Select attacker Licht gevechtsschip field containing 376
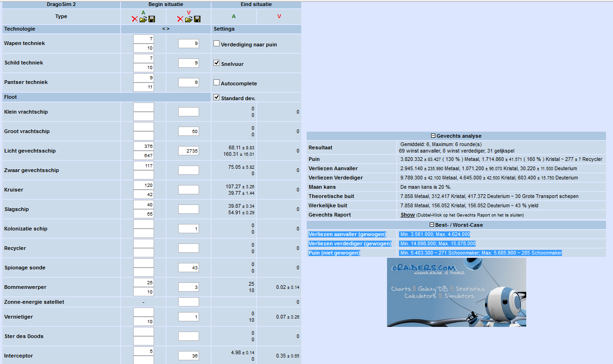 [143, 146]
